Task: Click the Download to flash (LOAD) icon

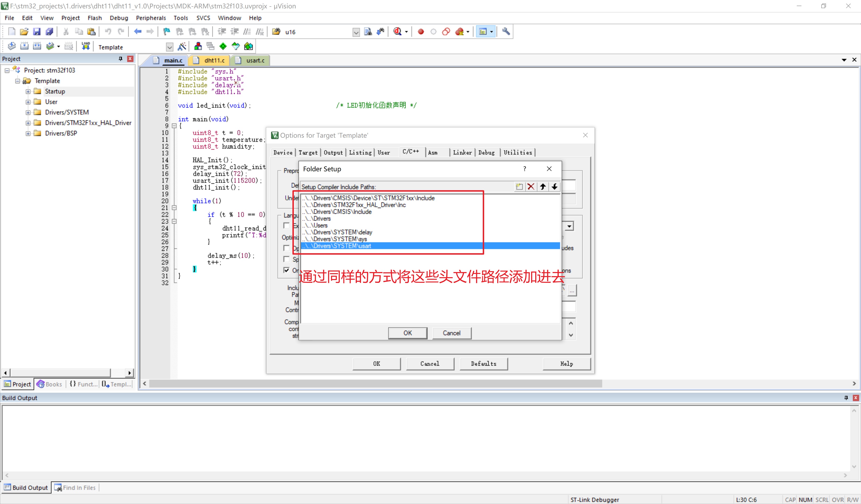Action: tap(86, 46)
